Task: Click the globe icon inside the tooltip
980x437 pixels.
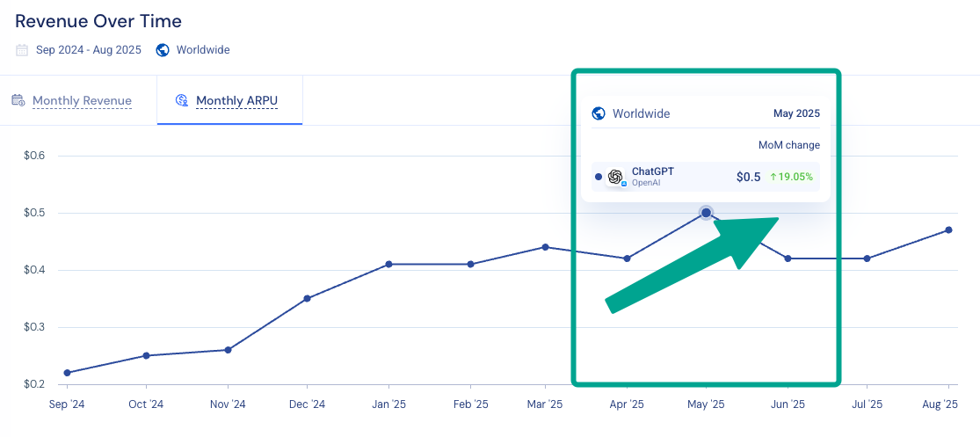Action: tap(599, 113)
